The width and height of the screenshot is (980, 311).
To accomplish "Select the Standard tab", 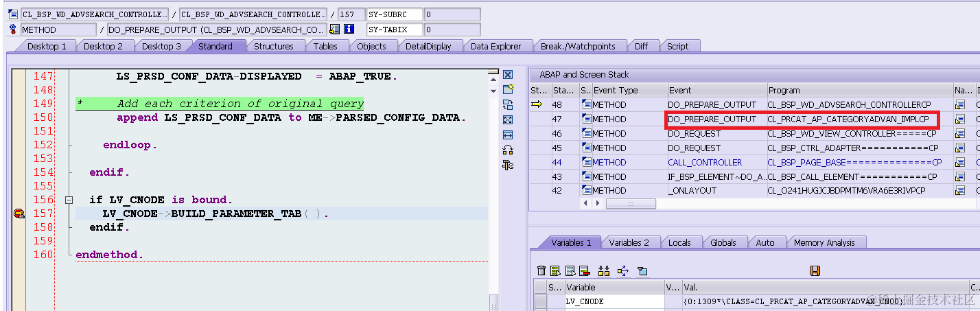I will point(215,46).
